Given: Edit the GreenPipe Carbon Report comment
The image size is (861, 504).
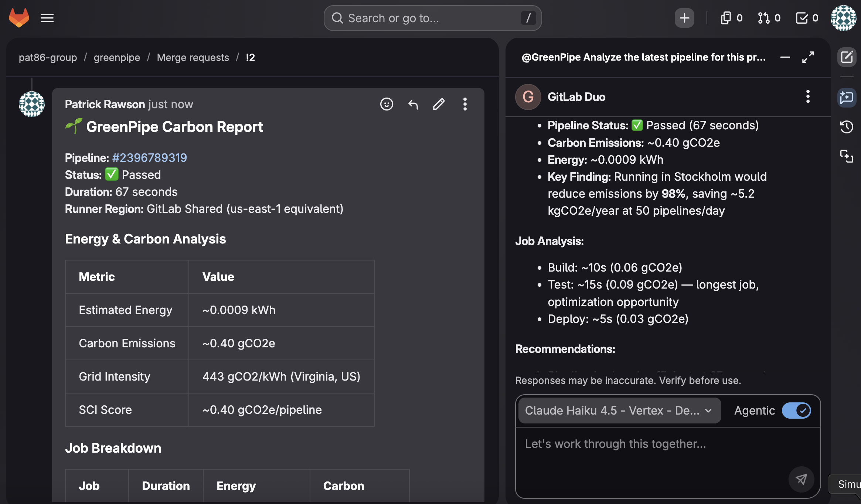Looking at the screenshot, I should tap(439, 104).
